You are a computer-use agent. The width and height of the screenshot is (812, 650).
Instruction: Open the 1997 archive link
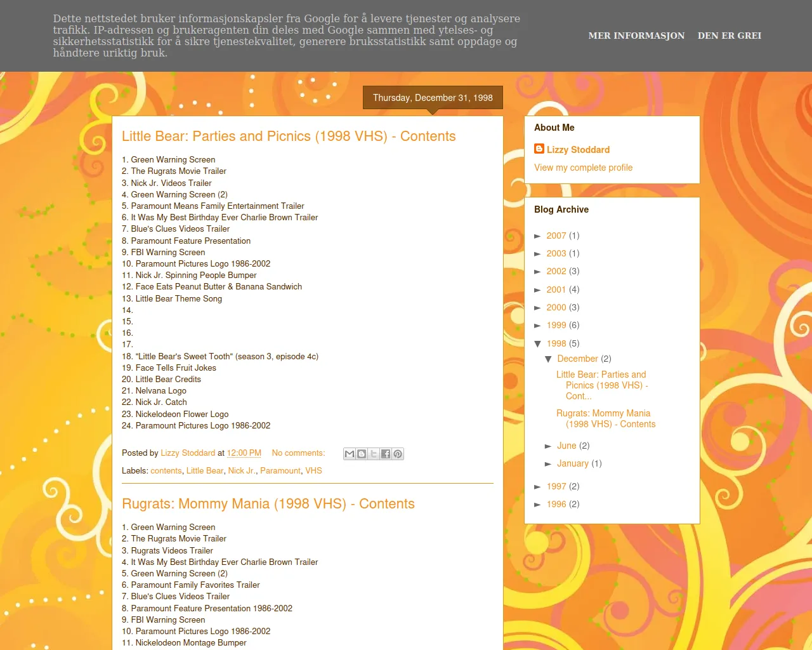coord(556,487)
